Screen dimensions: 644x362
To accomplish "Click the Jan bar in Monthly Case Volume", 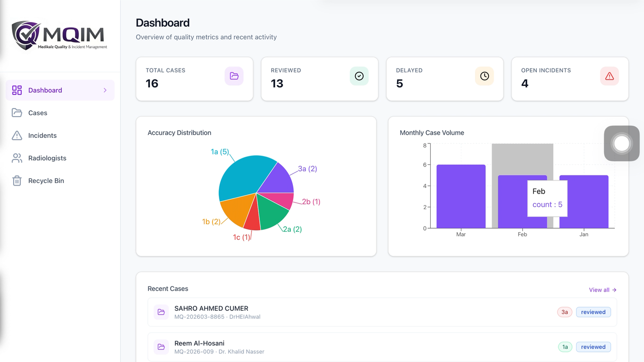I will (584, 202).
